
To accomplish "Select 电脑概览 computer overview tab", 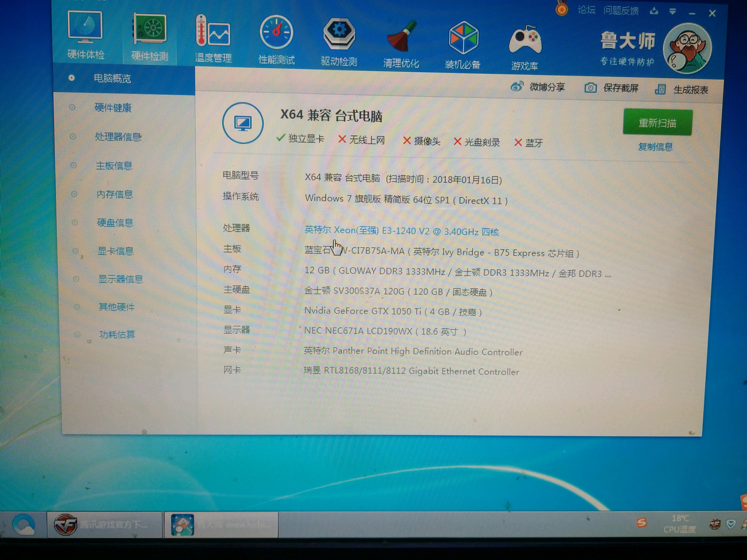I will pos(124,79).
